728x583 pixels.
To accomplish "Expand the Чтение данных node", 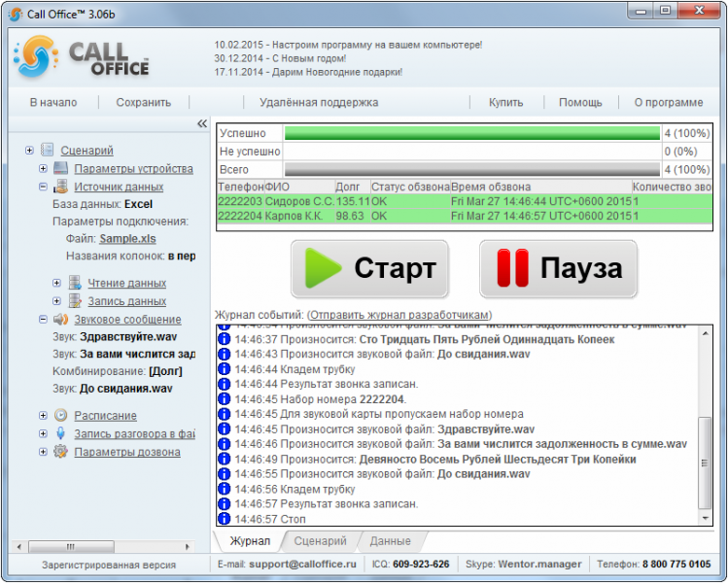I will coord(56,283).
